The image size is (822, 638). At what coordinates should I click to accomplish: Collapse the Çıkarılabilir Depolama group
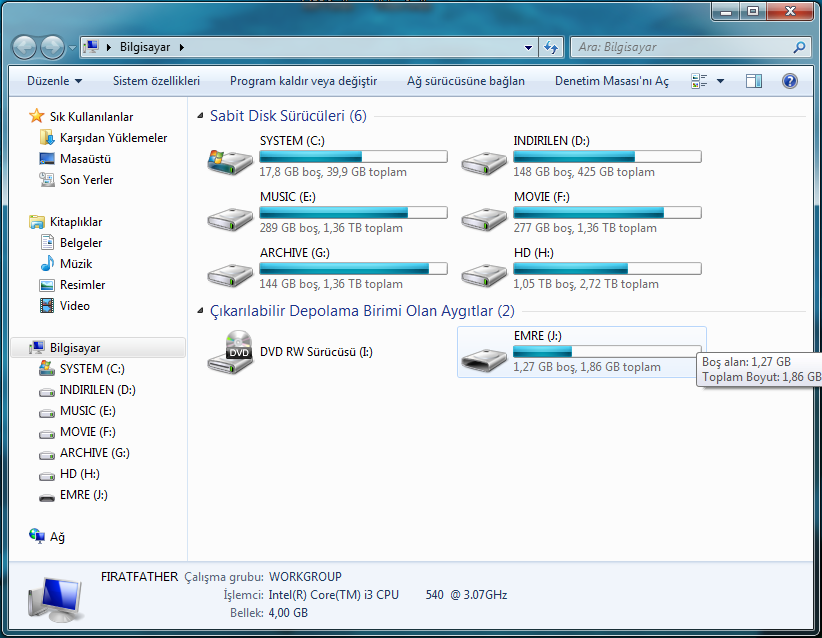201,312
